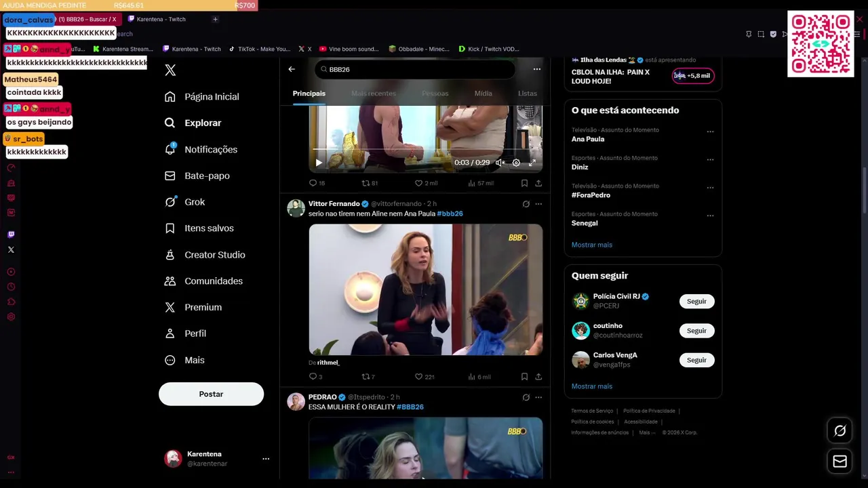Screen dimensions: 868x488
Task: Open the #bbb26 hashtag in Vittor's post
Action: point(450,213)
